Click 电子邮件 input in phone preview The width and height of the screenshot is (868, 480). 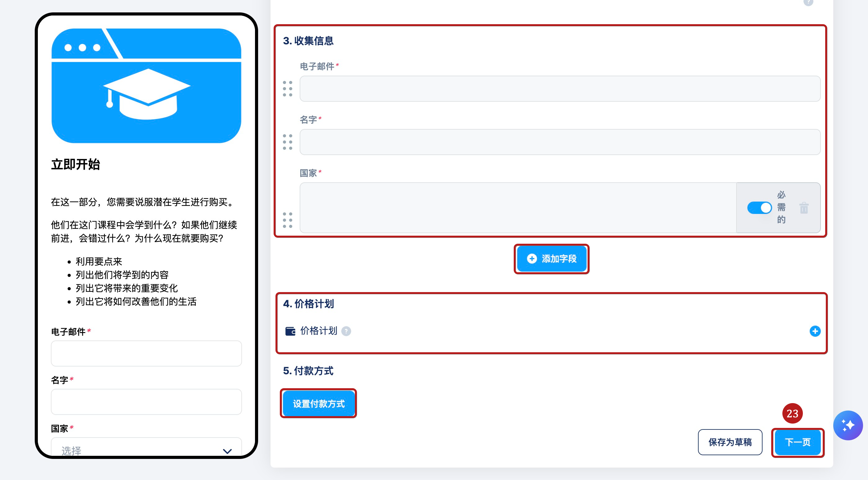(x=146, y=353)
